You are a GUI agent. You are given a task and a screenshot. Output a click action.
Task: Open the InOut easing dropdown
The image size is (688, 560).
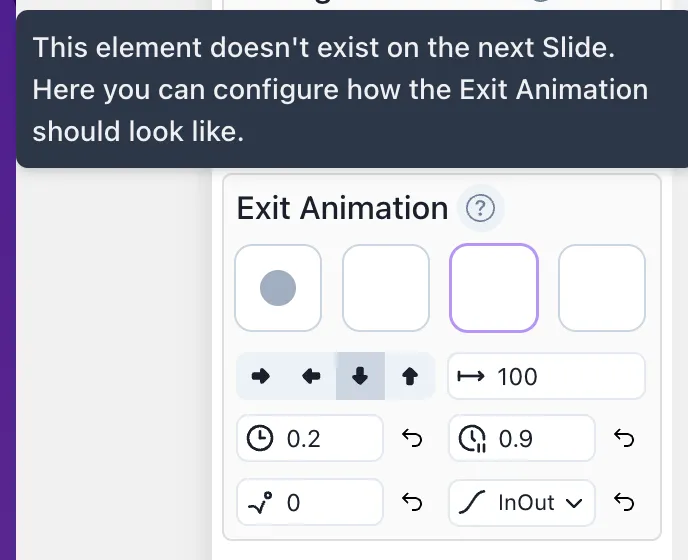[x=522, y=503]
